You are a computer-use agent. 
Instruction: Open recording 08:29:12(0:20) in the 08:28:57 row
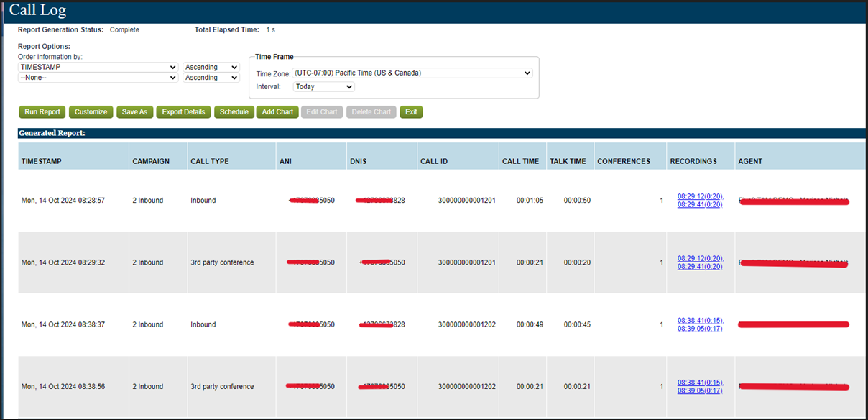[x=701, y=196]
